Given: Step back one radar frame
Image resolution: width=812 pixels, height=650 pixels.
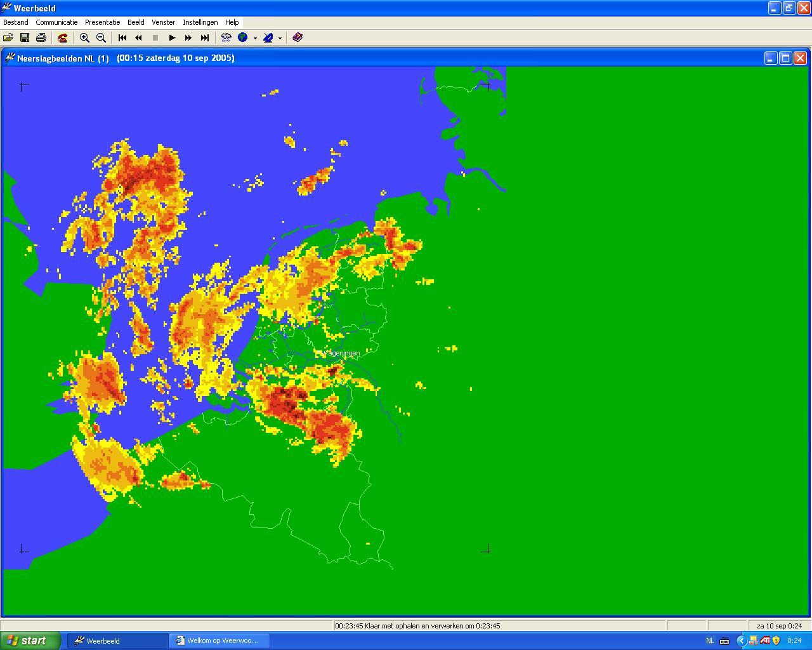Looking at the screenshot, I should pos(139,37).
